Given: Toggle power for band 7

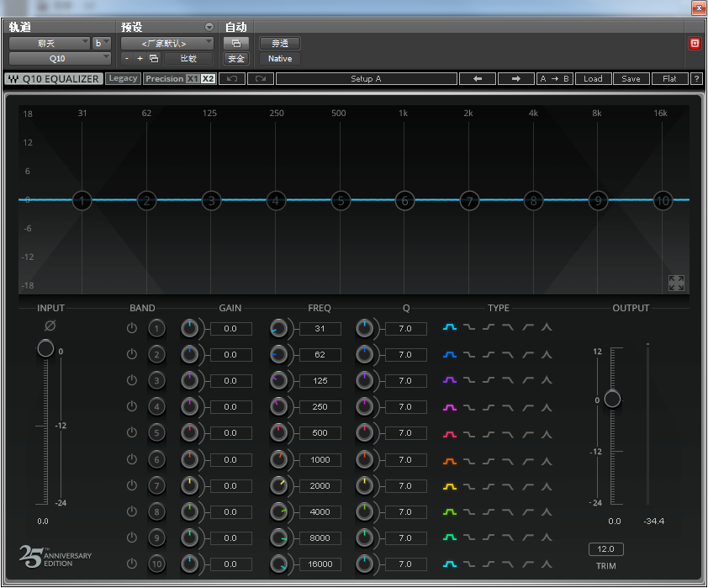Looking at the screenshot, I should pos(132,486).
